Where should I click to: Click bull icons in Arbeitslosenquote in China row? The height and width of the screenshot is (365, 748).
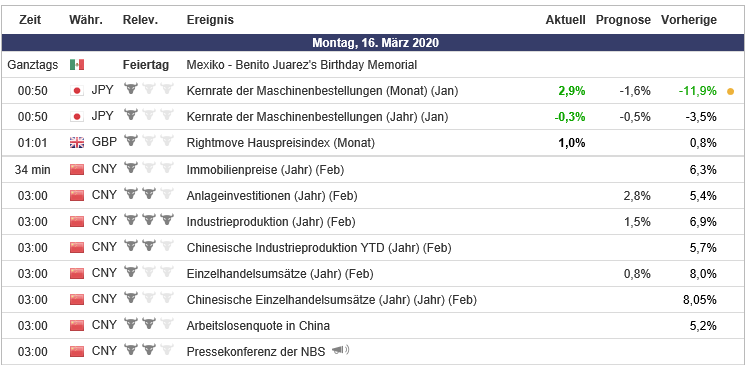[x=149, y=324]
